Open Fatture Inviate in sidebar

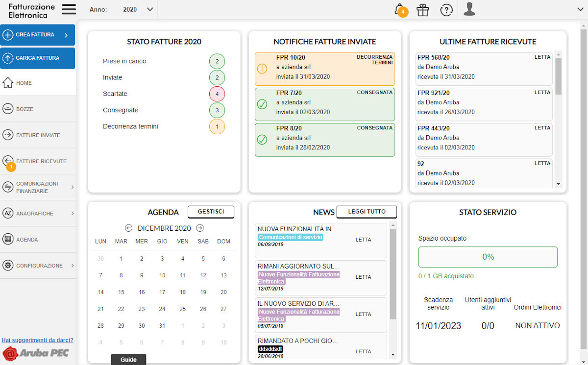[x=38, y=135]
